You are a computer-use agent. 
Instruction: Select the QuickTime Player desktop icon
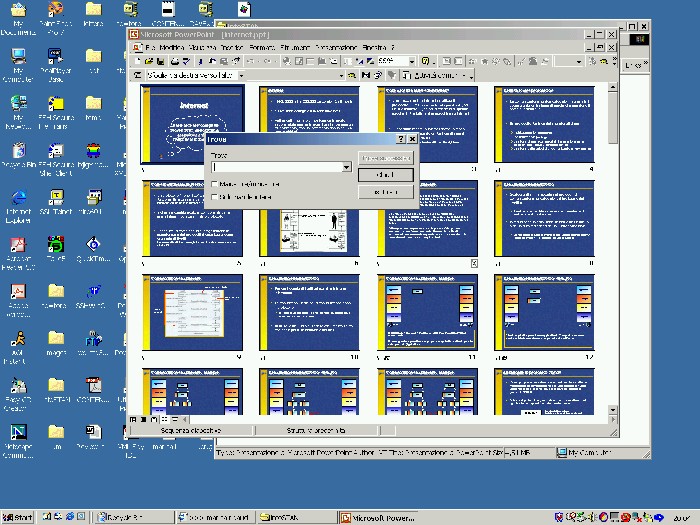(x=93, y=249)
